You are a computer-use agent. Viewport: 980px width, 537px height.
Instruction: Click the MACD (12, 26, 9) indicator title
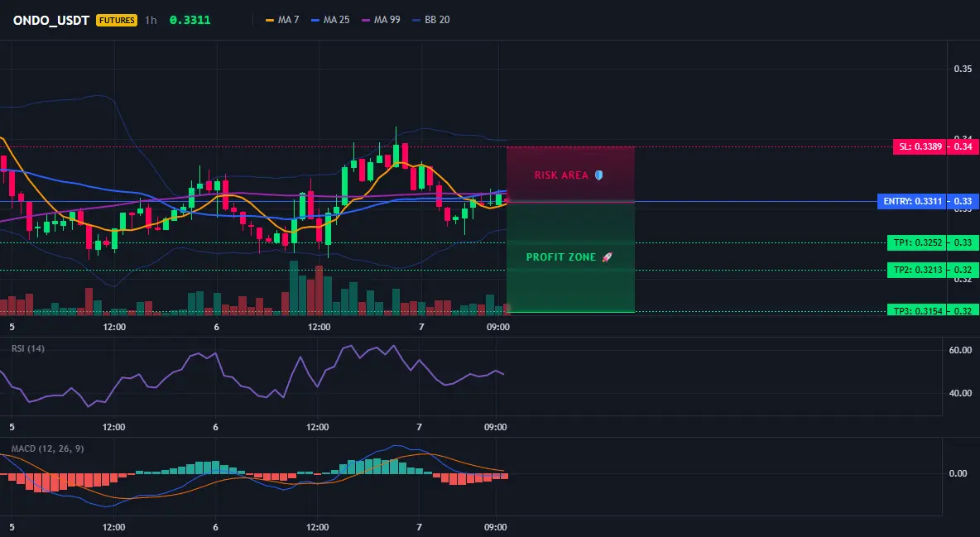point(47,448)
